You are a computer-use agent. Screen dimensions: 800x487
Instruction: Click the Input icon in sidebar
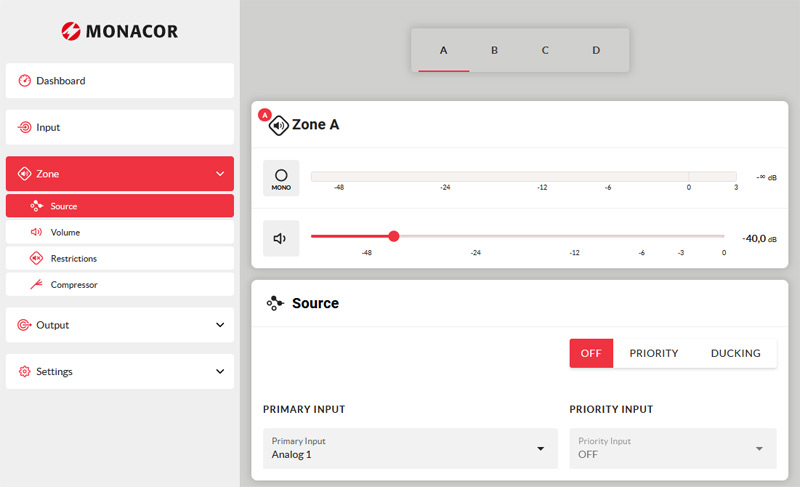[x=25, y=128]
